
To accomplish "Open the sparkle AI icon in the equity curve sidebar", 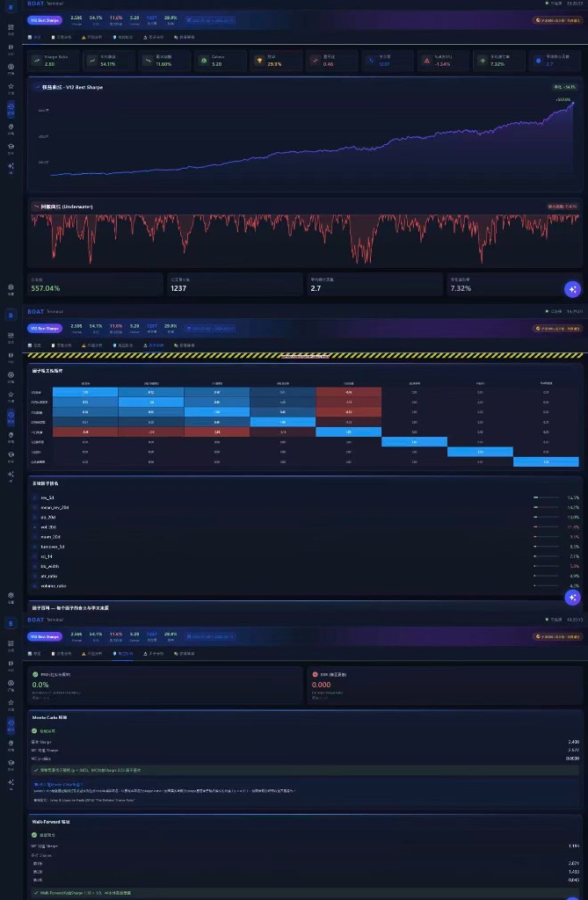I will [11, 166].
